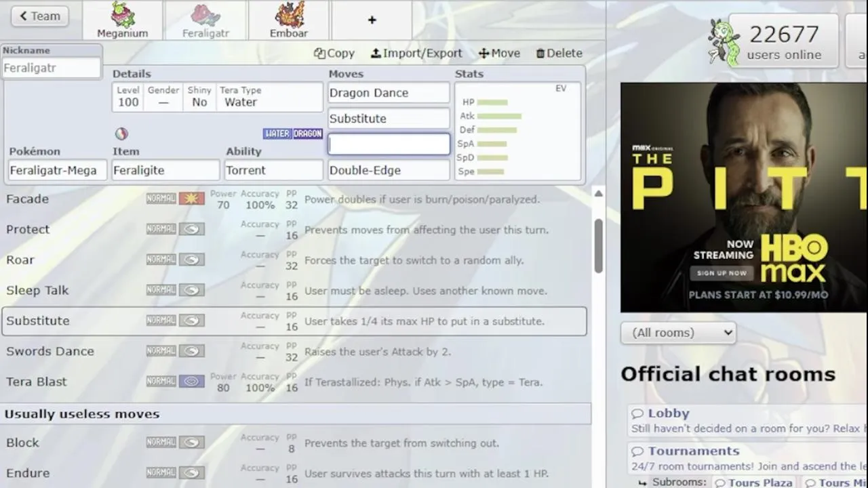Choose Sleep Talk from the move list
Screen dimensions: 868x488
point(294,291)
